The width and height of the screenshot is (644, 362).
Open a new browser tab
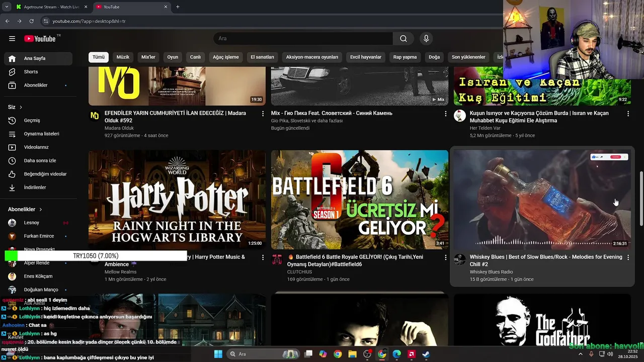pyautogui.click(x=178, y=7)
